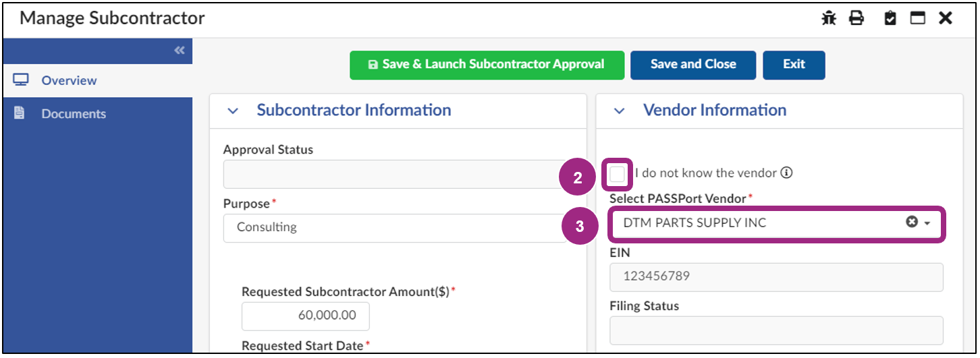The image size is (980, 358).
Task: Close the Manage Subcontractor dialog
Action: [946, 19]
